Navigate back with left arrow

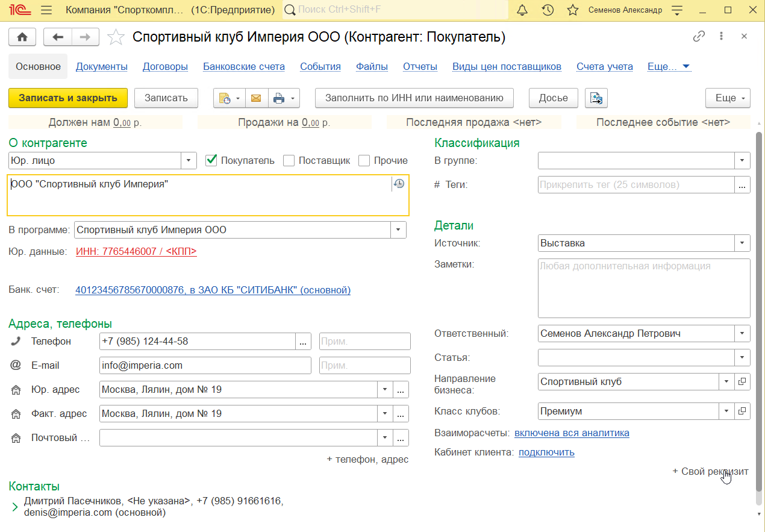(x=58, y=37)
